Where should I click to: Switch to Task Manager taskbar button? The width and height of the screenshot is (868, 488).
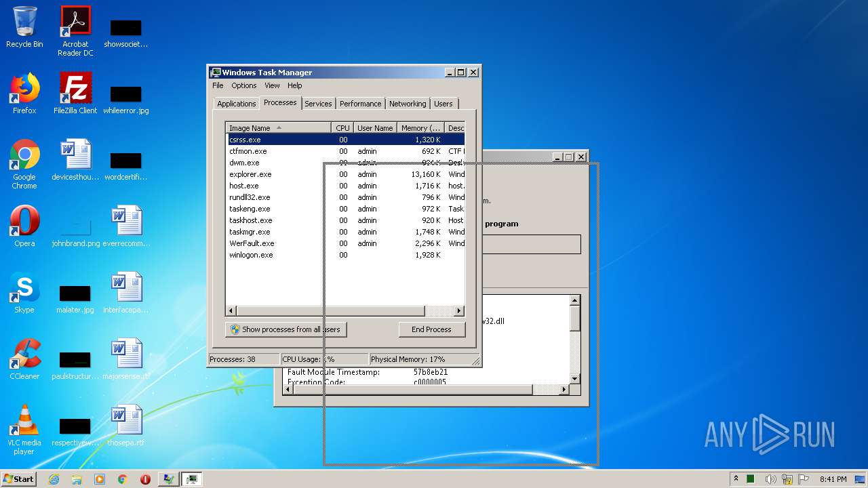pos(191,479)
